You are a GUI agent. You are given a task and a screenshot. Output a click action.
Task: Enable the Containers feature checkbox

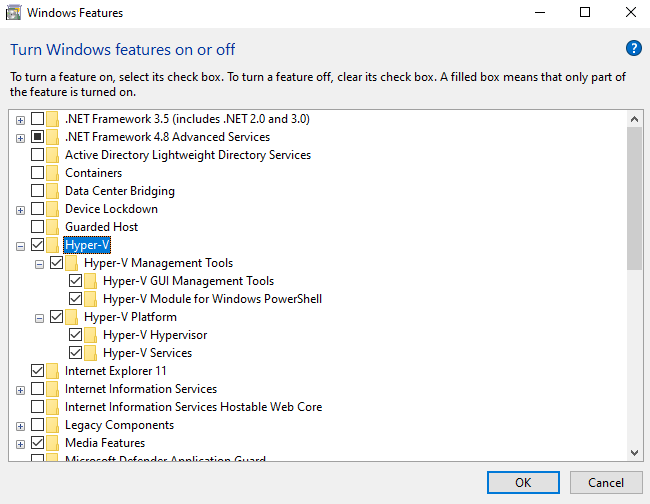[37, 172]
